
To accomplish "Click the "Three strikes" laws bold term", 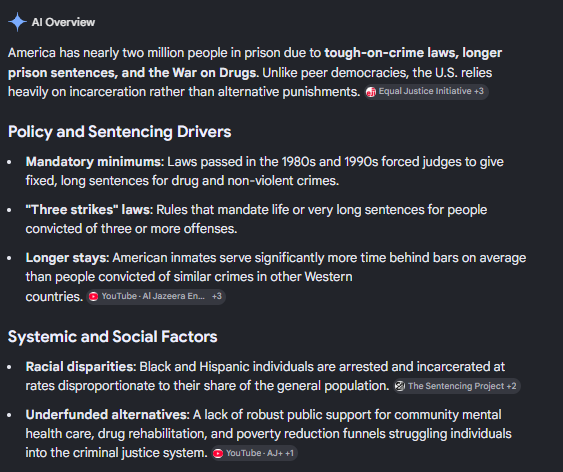I will tap(89, 210).
